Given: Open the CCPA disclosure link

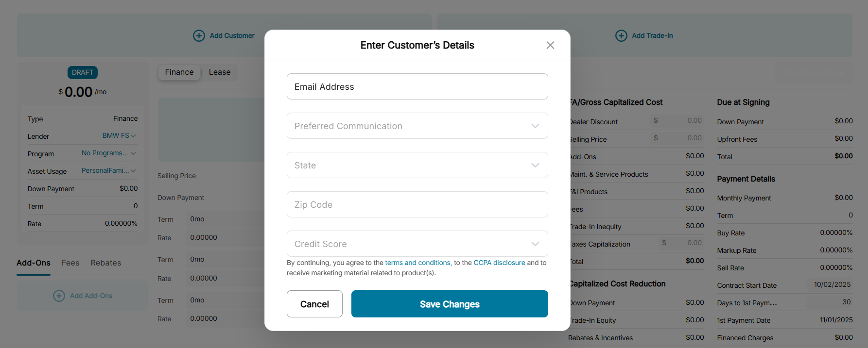Looking at the screenshot, I should pos(499,263).
